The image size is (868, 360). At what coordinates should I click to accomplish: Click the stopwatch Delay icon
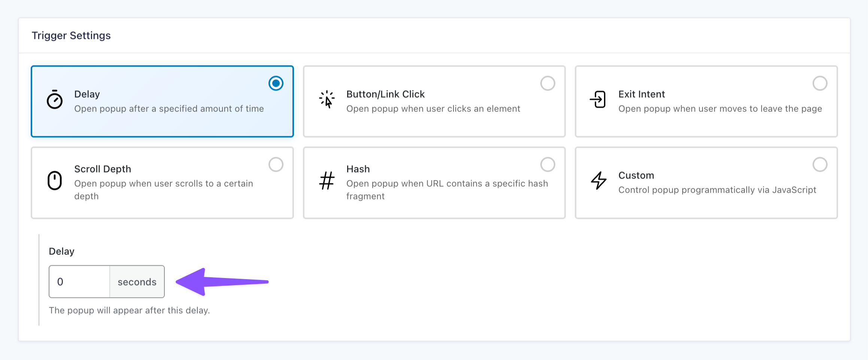(55, 100)
